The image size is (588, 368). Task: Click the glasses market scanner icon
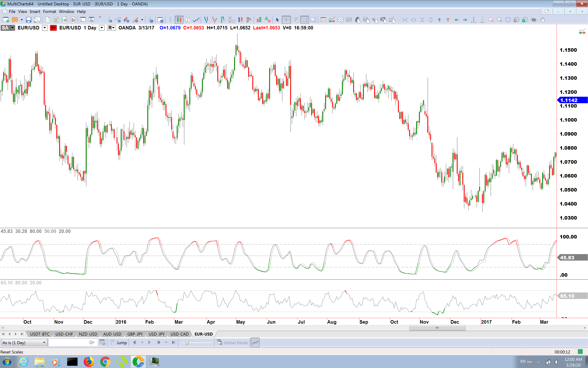(x=340, y=20)
